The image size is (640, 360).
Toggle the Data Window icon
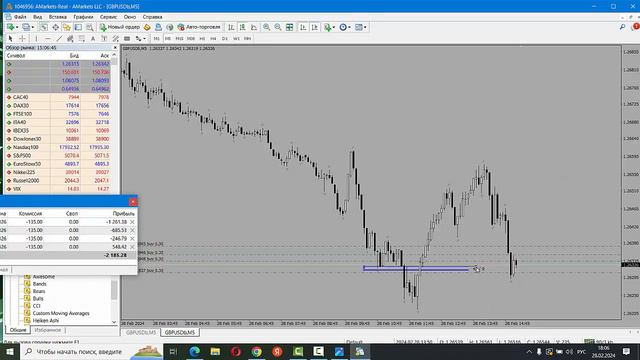tap(55, 27)
